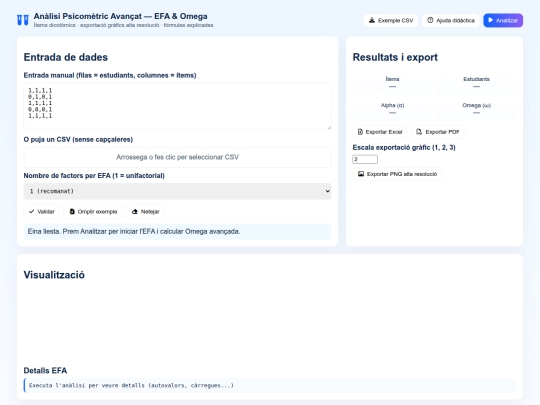Fill sample data via Omplir exemple
The image size is (540, 405).
[x=93, y=211]
